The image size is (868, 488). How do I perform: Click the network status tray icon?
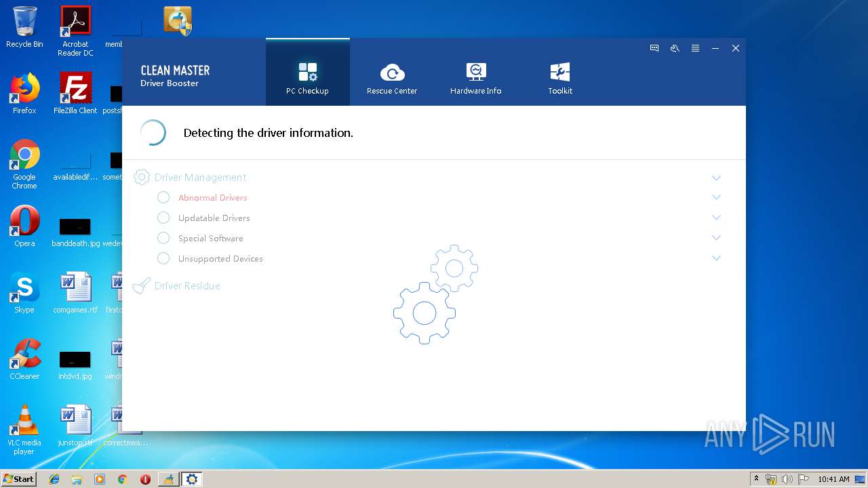coord(771,479)
